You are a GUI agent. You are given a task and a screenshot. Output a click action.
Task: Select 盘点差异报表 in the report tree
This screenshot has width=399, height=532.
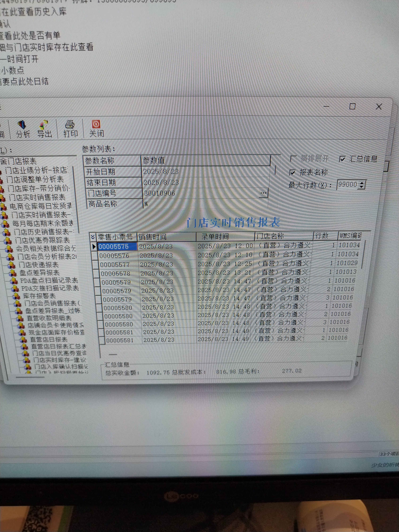pos(40,273)
